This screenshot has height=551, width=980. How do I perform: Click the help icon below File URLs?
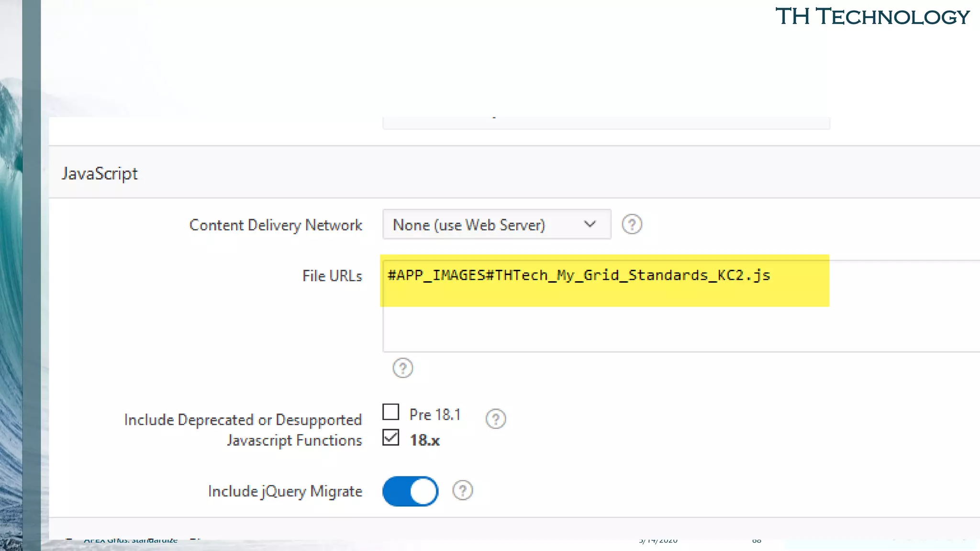click(x=402, y=368)
